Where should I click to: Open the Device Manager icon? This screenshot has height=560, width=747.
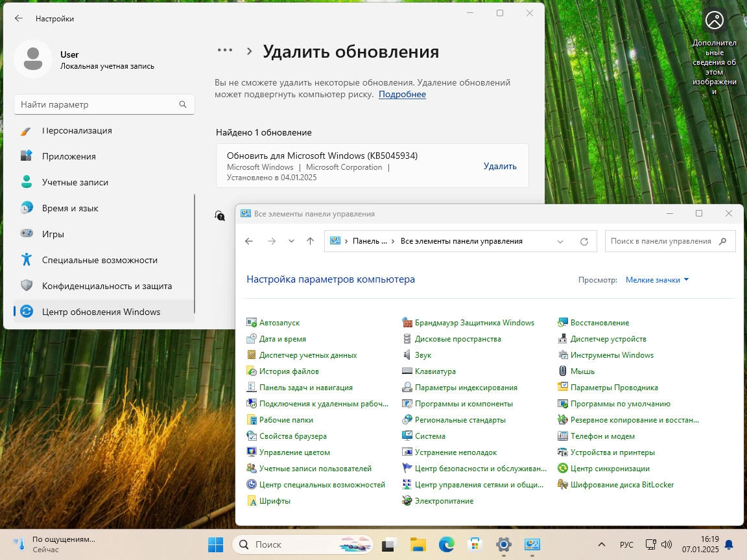(563, 339)
